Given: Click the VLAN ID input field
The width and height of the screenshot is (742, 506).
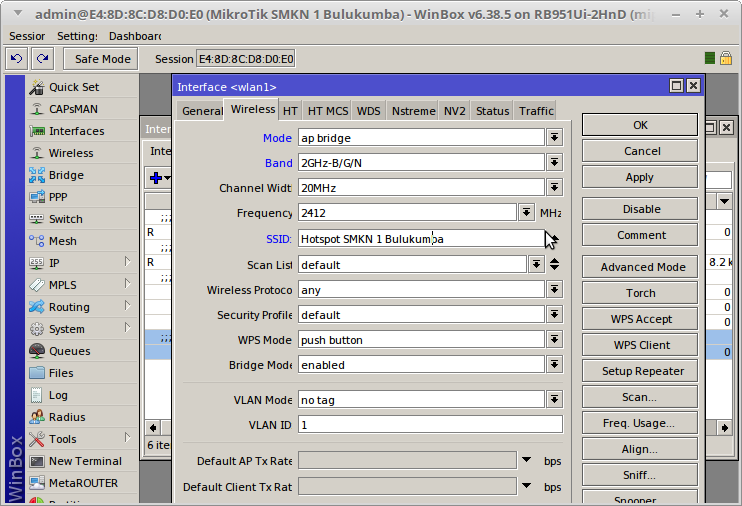Looking at the screenshot, I should tap(430, 425).
